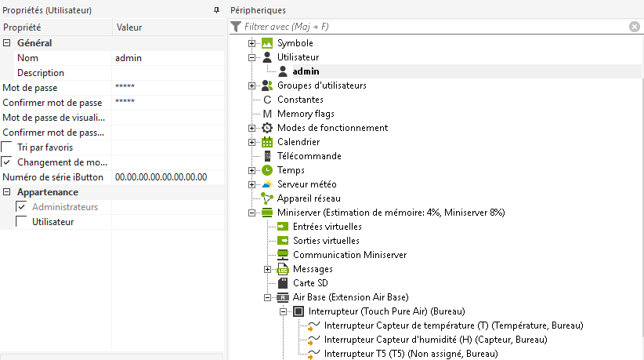The height and width of the screenshot is (360, 644).
Task: Collapse the Général property section
Action: click(6, 42)
